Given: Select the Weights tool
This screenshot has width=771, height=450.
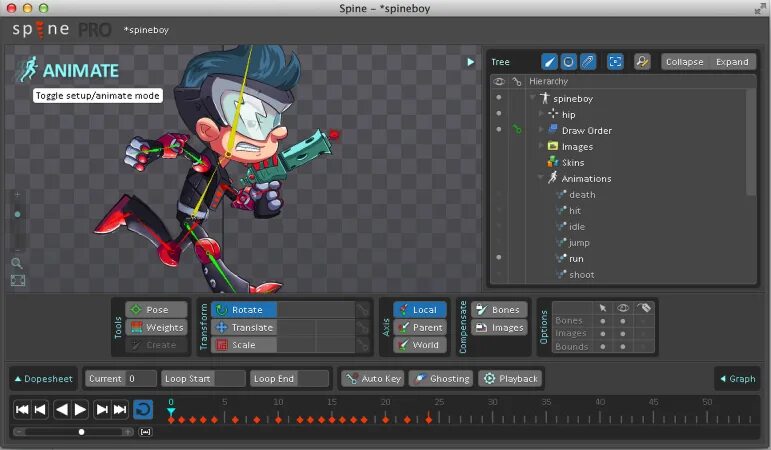Looking at the screenshot, I should click(156, 328).
